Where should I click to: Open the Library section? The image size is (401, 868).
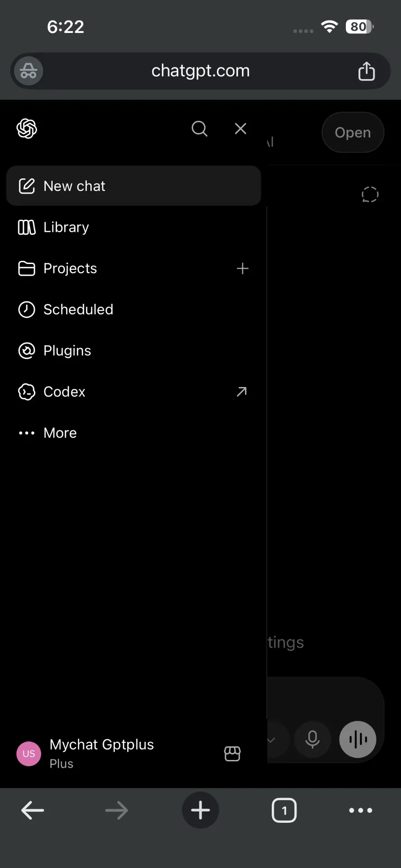point(134,227)
